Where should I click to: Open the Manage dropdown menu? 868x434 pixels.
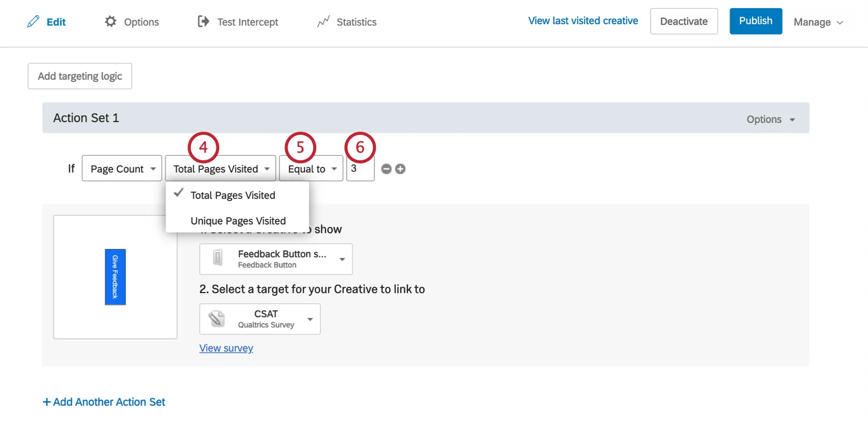pos(818,22)
